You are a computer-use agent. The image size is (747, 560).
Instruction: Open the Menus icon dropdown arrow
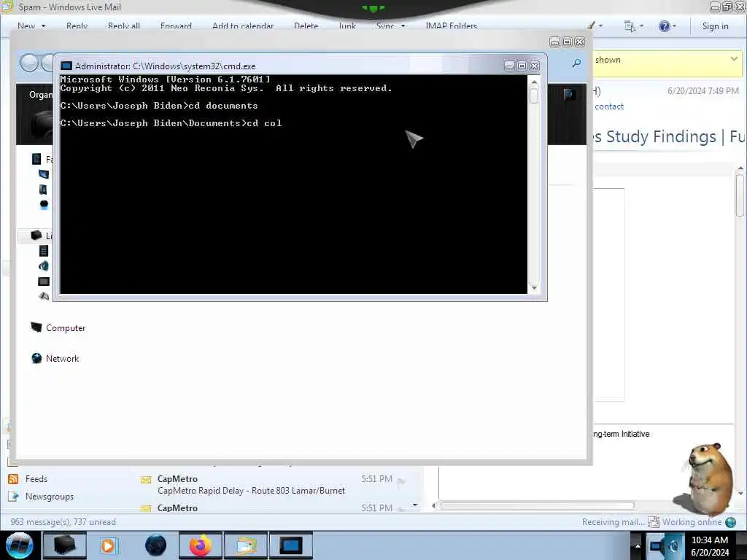[641, 26]
